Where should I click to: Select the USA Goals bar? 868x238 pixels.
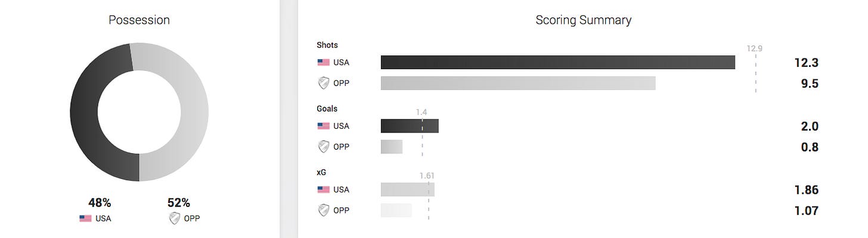[410, 126]
